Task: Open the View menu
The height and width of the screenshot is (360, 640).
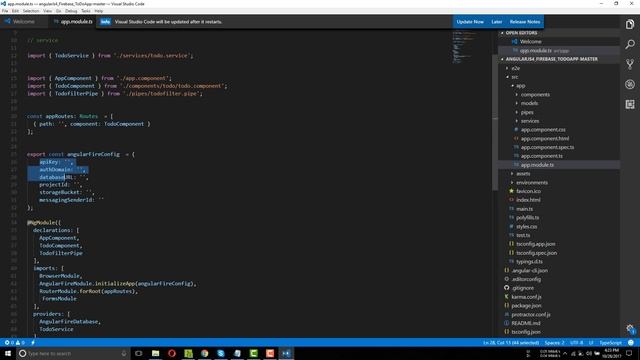Action: [x=48, y=11]
